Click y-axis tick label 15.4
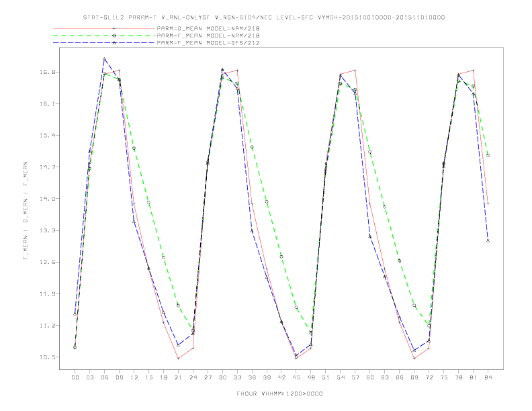Screen dimensions: 532x411 [x=47, y=135]
